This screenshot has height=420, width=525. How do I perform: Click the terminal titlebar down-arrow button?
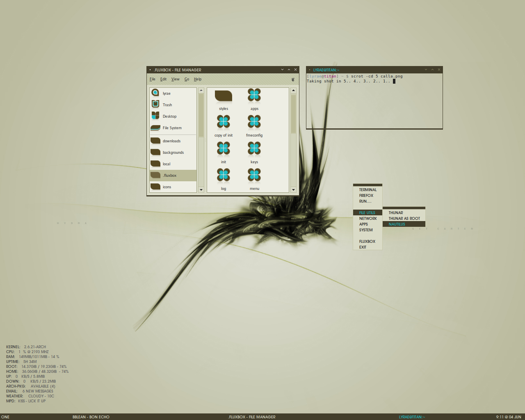[426, 70]
